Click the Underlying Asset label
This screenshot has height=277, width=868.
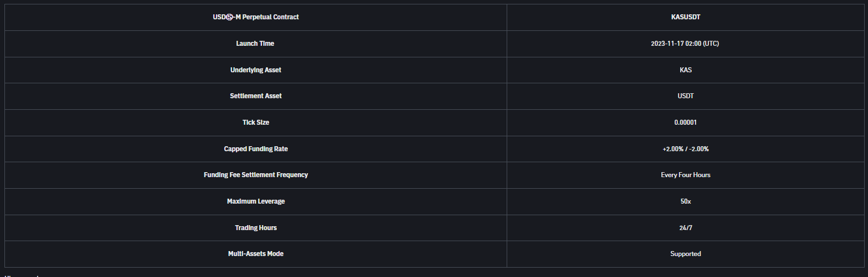click(256, 70)
